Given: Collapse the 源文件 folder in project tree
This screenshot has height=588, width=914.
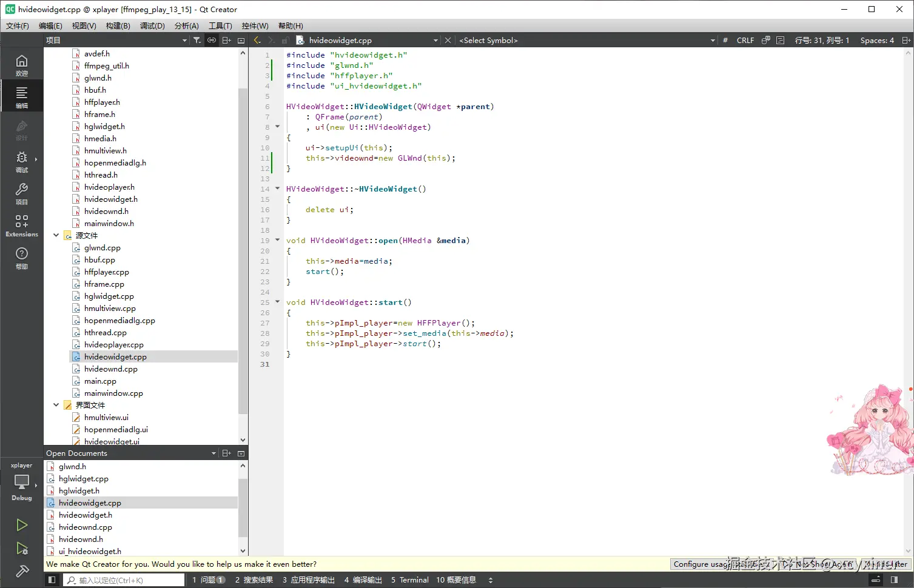Looking at the screenshot, I should click(56, 235).
